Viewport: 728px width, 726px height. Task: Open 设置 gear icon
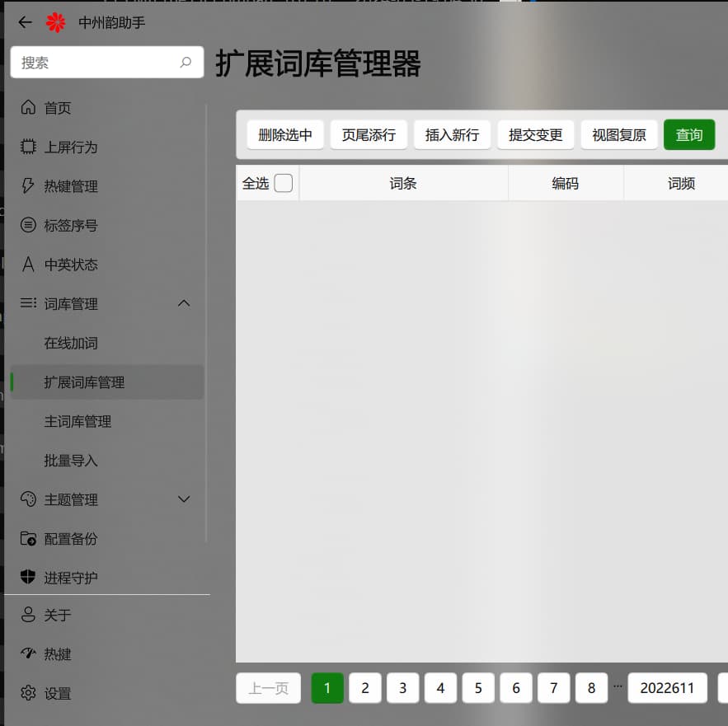[28, 693]
